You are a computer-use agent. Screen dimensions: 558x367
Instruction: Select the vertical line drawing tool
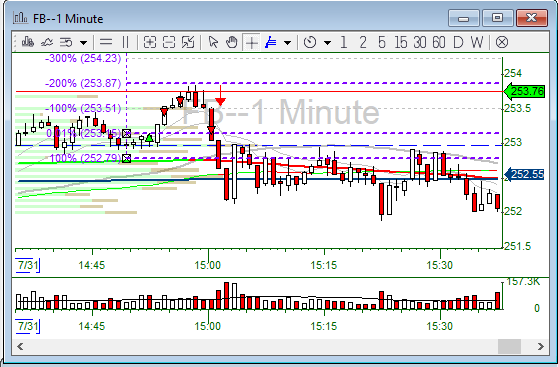[x=125, y=42]
